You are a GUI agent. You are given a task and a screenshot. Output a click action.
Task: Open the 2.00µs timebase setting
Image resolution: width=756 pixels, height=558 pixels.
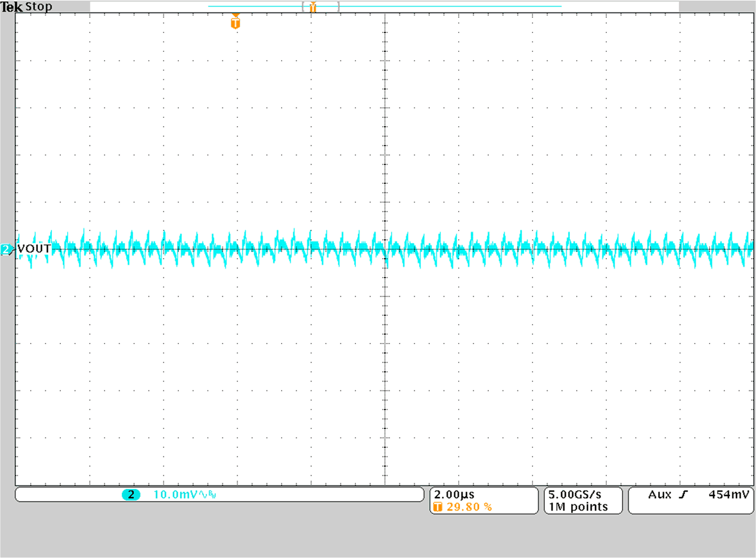point(454,494)
